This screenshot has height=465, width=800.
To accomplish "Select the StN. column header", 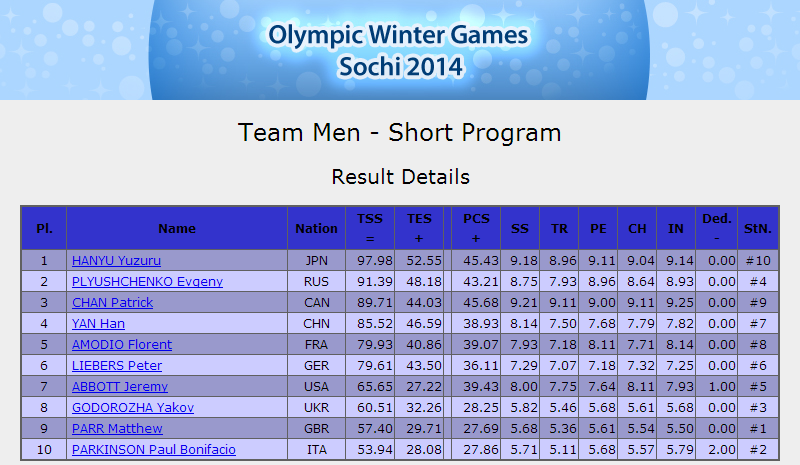I will [758, 228].
